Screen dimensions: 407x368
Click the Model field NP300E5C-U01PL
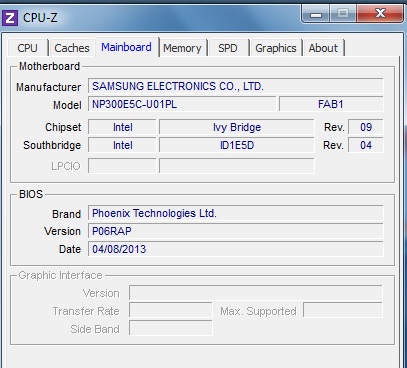(182, 104)
